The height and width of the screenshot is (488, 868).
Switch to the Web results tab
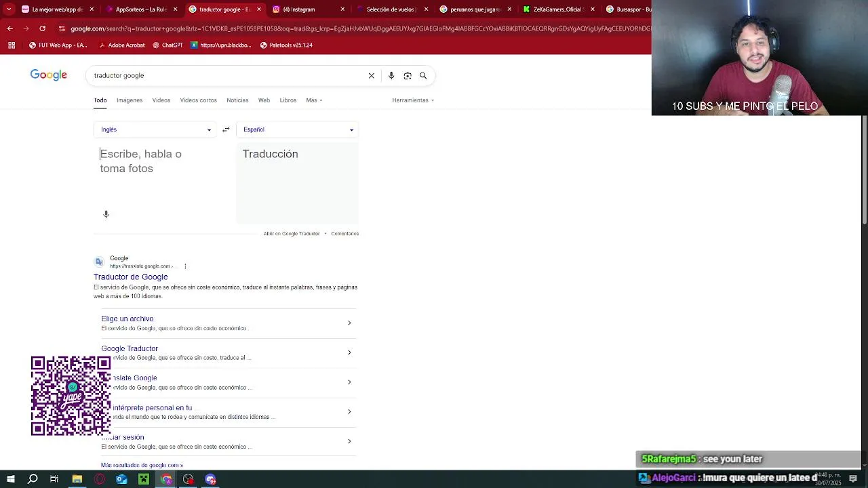(x=264, y=100)
